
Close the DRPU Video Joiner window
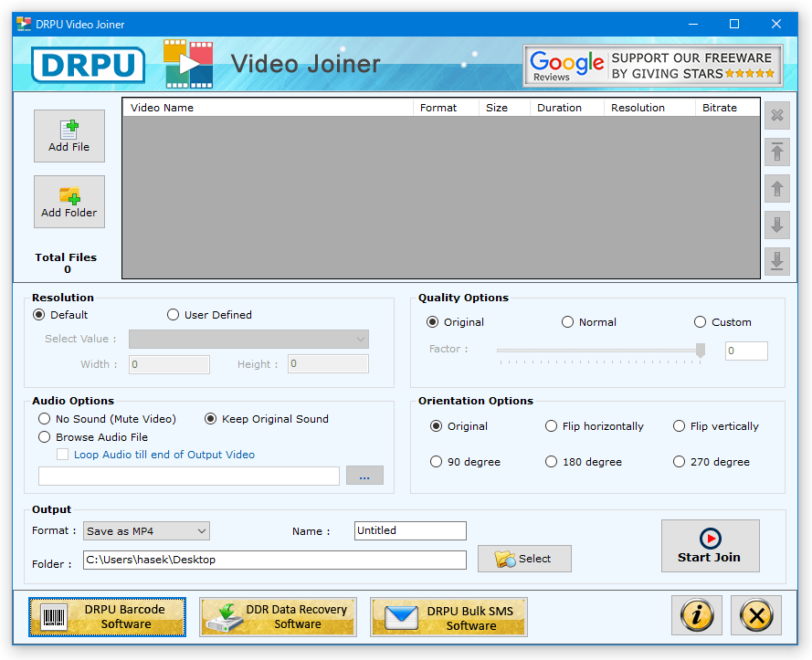775,24
